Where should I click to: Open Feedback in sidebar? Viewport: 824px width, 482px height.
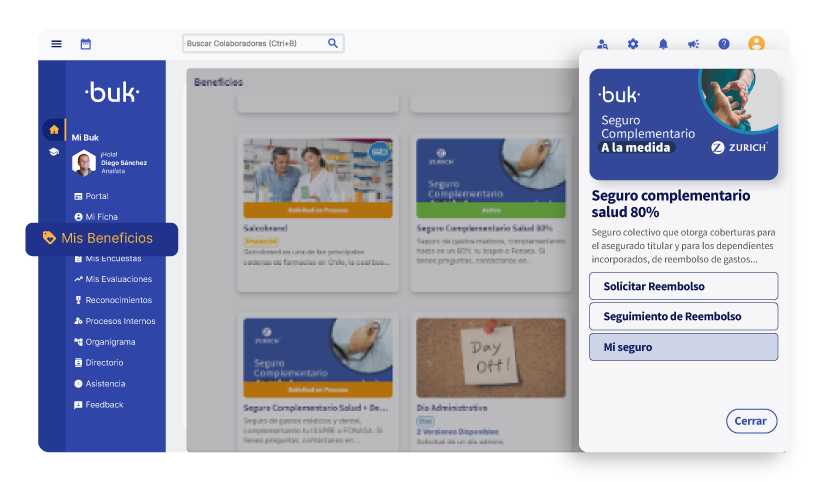(99, 405)
